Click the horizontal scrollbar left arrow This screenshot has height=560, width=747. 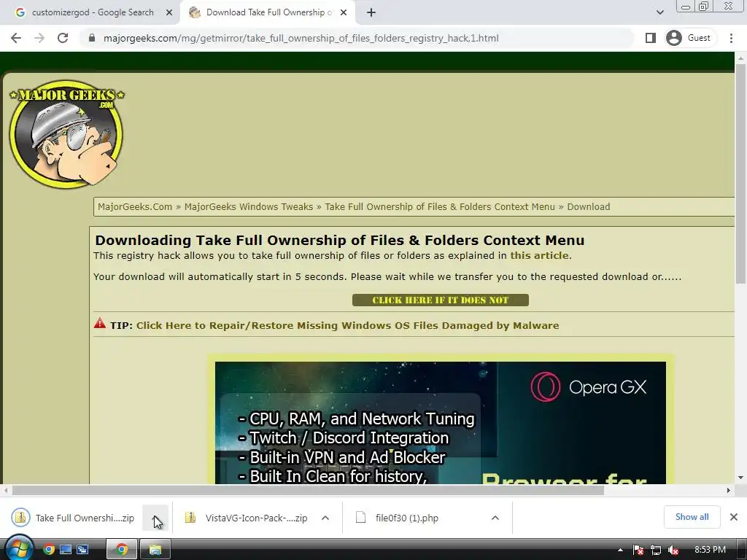5,491
